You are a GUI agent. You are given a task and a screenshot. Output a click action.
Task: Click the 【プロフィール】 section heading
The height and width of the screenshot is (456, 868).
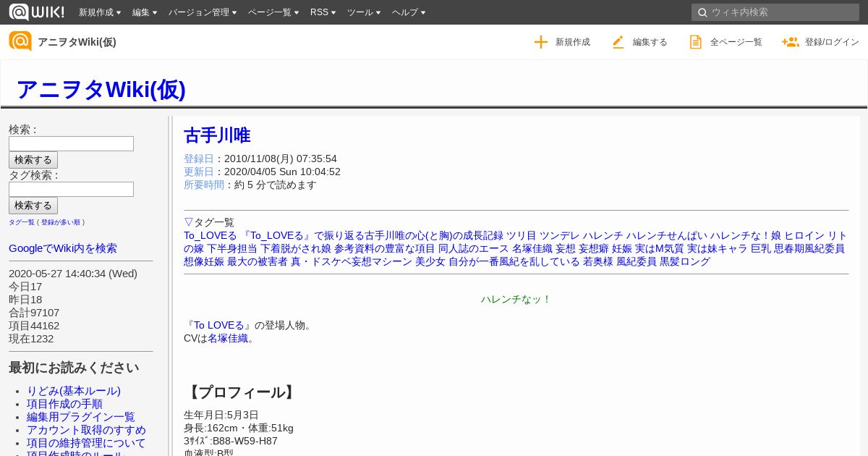[242, 392]
